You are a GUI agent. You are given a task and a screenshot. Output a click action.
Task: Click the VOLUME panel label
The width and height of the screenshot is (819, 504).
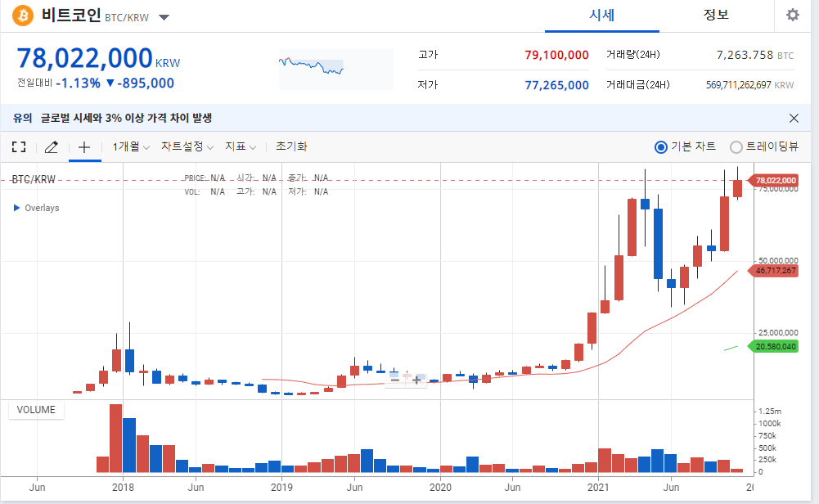(x=36, y=410)
